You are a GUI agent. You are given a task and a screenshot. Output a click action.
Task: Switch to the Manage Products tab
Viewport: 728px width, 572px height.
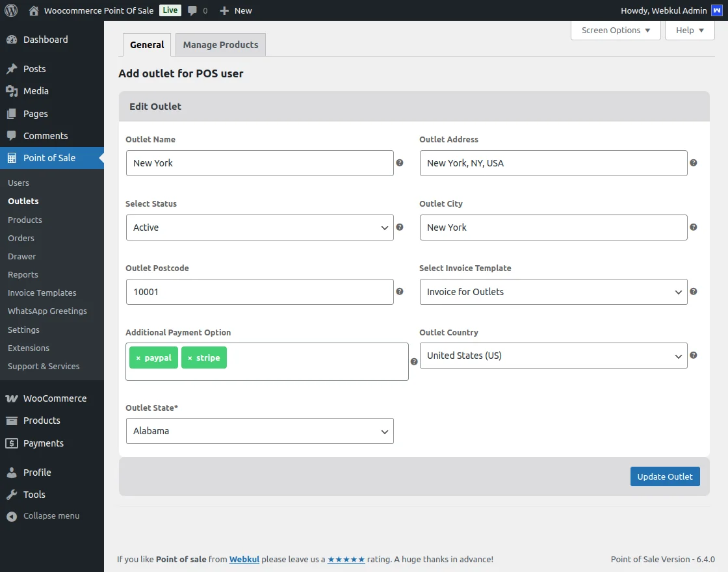tap(220, 45)
